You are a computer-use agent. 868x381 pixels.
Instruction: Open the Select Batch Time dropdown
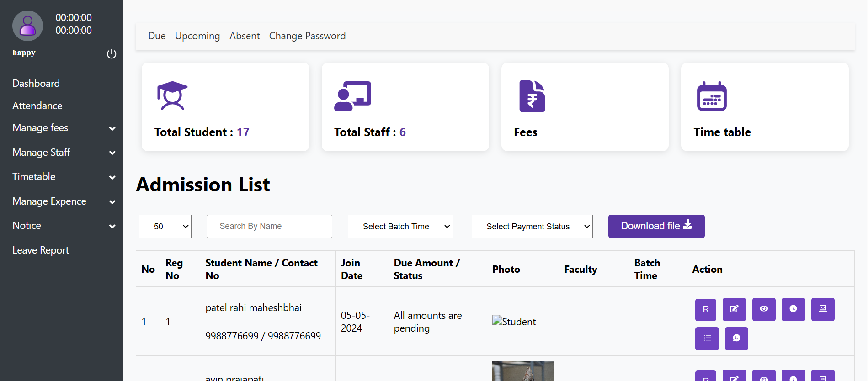400,227
